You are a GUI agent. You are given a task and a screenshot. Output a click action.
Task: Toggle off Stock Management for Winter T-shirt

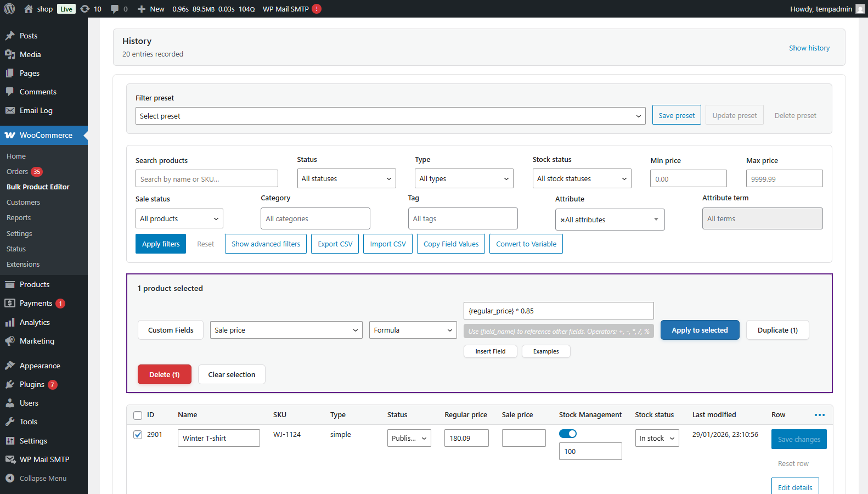coord(568,434)
